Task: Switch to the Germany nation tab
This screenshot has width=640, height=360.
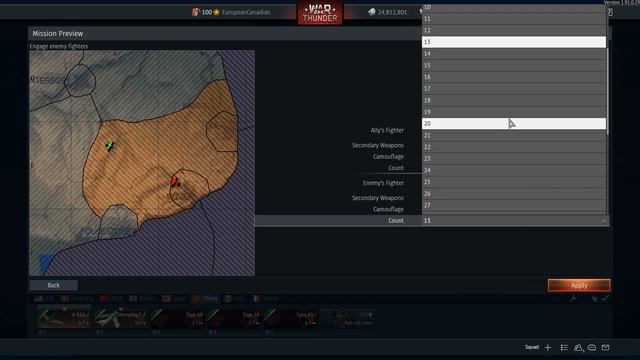Action: (x=77, y=299)
